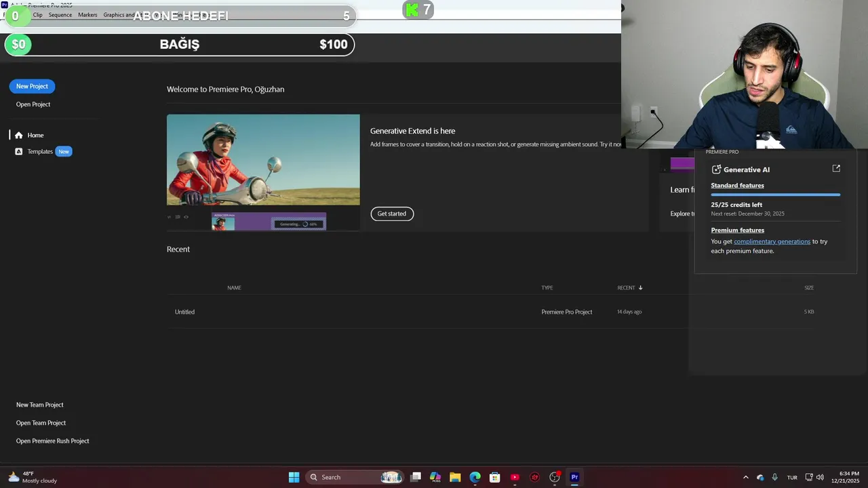Click the 14 days ago cell
This screenshot has height=488, width=868.
[x=629, y=312]
